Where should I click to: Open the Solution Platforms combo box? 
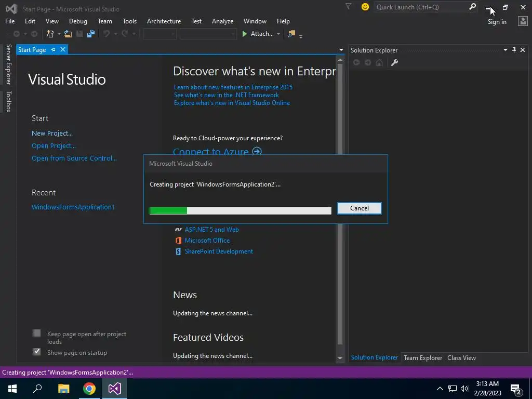pyautogui.click(x=208, y=34)
